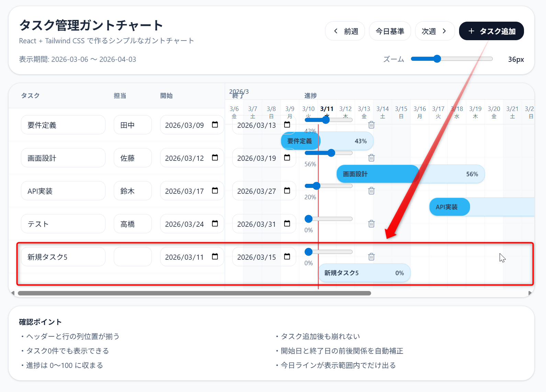The width and height of the screenshot is (546, 392).
Task: Advance to next week with 次週
Action: coord(435,31)
